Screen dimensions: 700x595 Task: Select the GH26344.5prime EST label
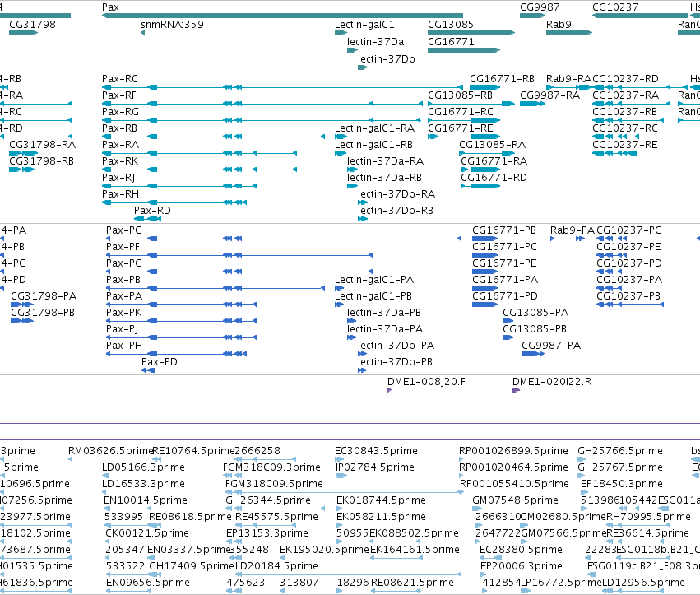(268, 500)
